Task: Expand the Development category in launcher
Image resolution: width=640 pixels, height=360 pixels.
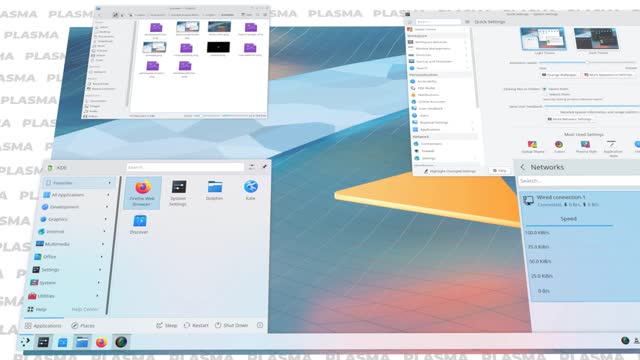Action: (x=75, y=207)
